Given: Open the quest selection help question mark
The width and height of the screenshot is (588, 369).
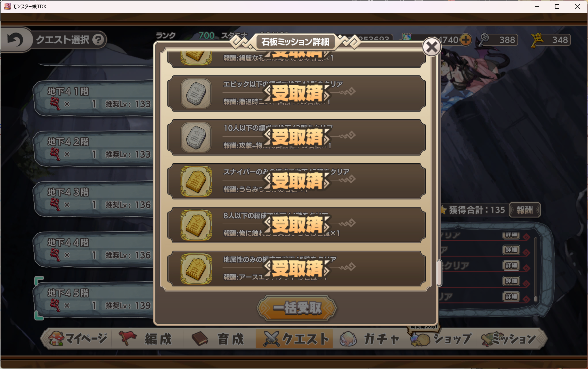Looking at the screenshot, I should click(x=98, y=40).
